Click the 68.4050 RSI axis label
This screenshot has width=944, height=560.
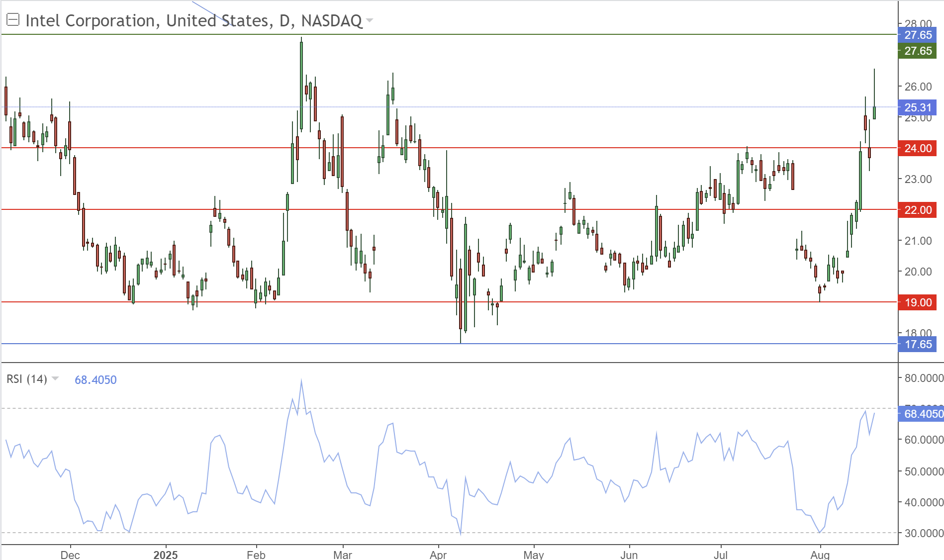tap(921, 414)
